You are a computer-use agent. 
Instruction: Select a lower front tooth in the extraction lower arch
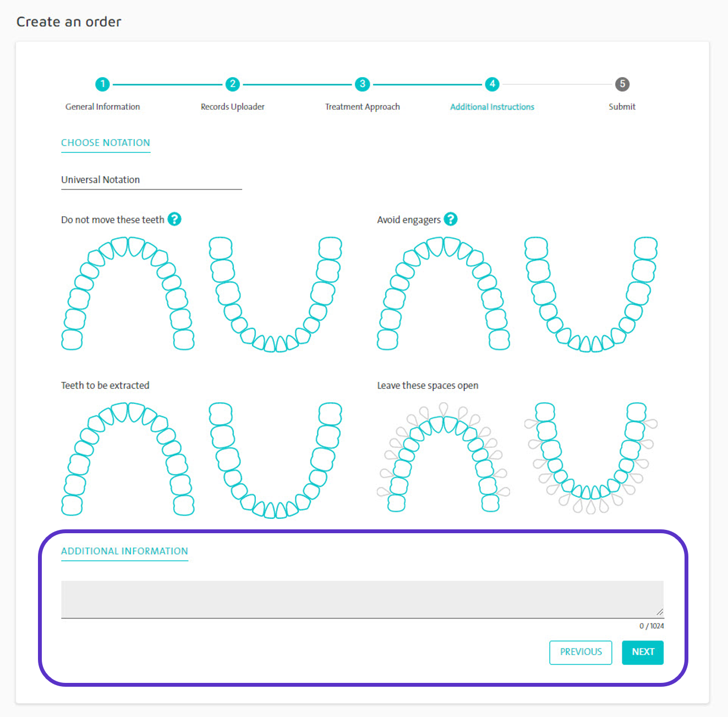[x=270, y=509]
